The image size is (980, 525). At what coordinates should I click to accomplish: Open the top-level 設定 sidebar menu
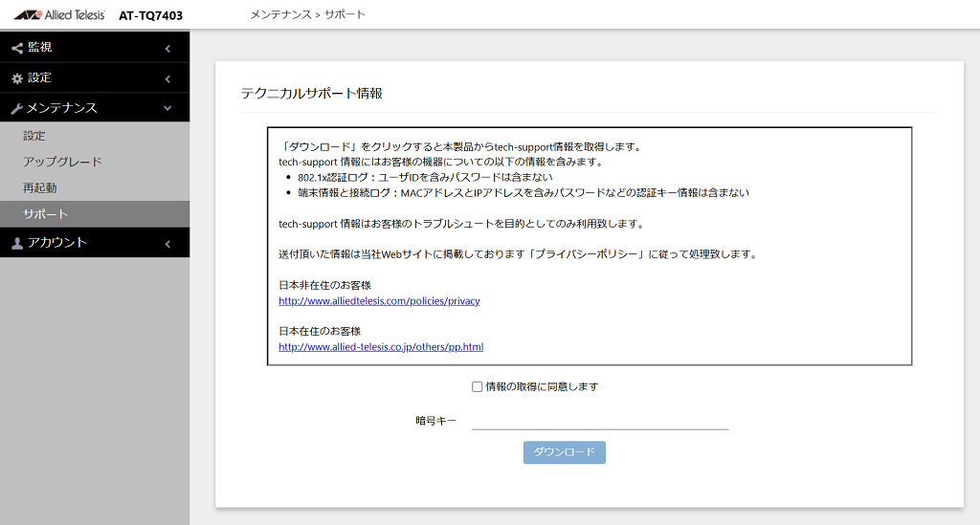[95, 78]
